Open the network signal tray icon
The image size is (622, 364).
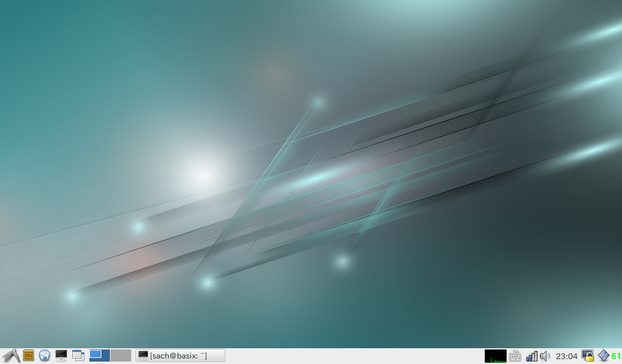tap(531, 356)
